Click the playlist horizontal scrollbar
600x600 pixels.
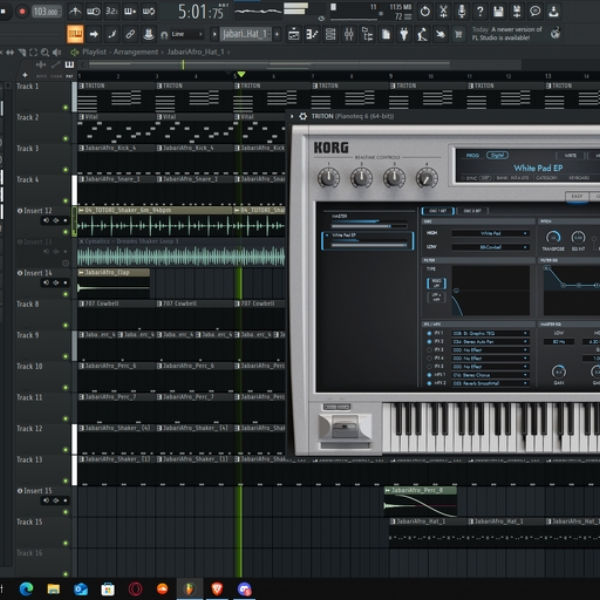pos(269,64)
